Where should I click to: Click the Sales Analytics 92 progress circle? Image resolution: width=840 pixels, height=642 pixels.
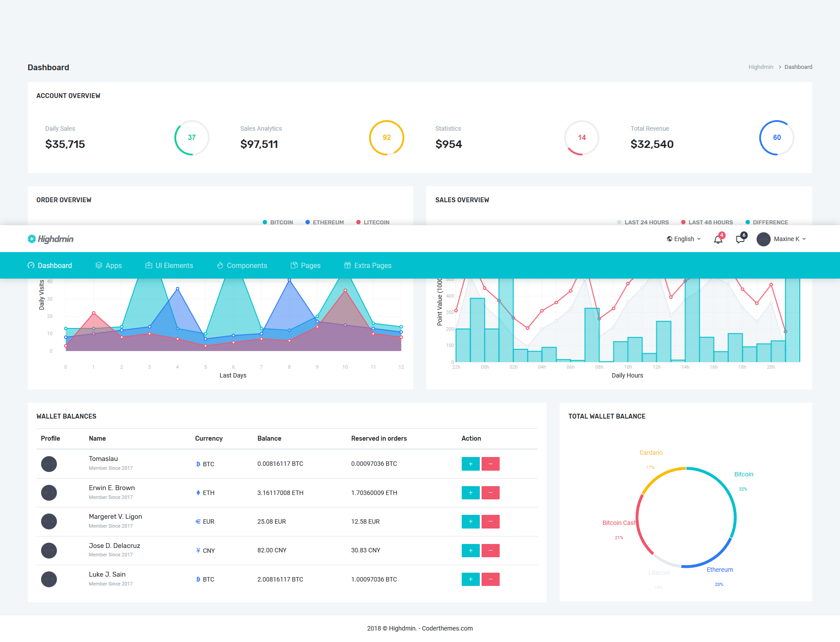point(387,138)
